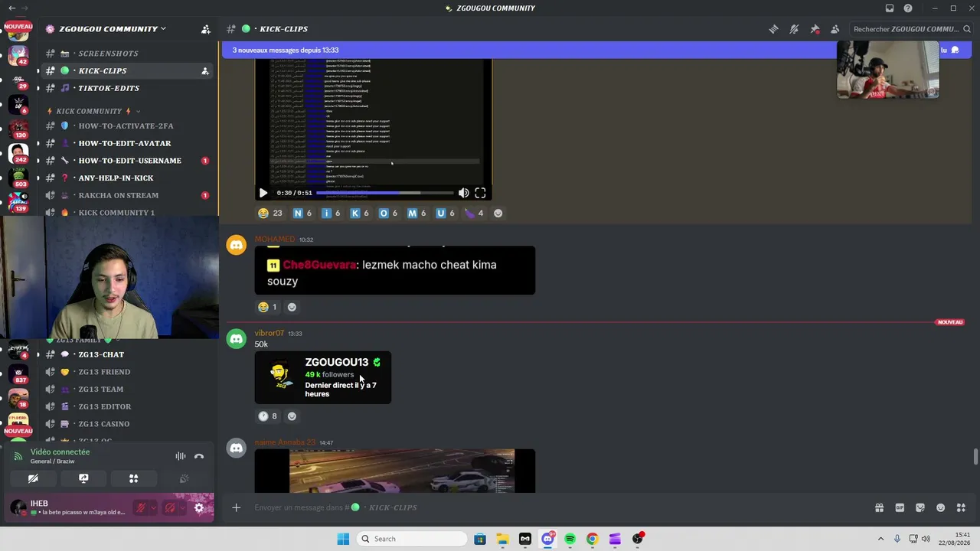Disconnect from the voice call
The width and height of the screenshot is (980, 551).
tap(199, 456)
